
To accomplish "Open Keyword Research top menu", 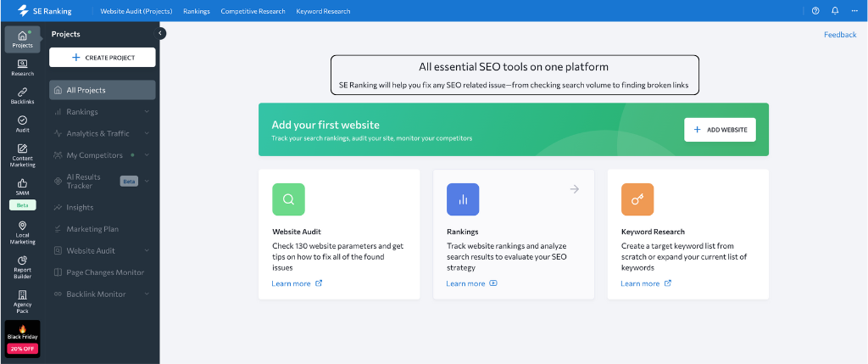I will [323, 11].
